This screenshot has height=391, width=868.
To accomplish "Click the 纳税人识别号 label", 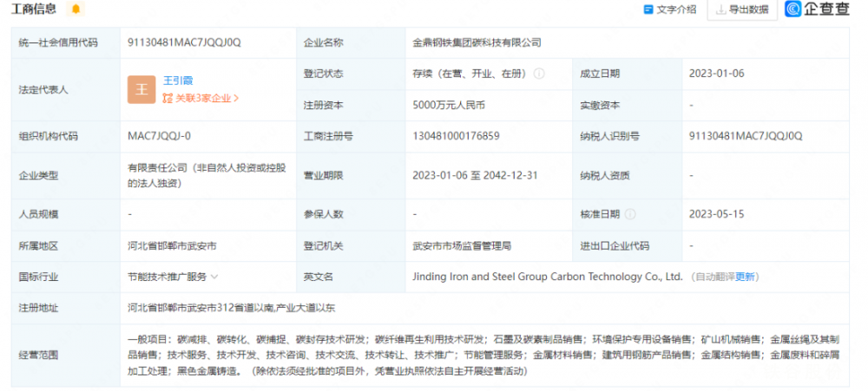I will pyautogui.click(x=610, y=136).
